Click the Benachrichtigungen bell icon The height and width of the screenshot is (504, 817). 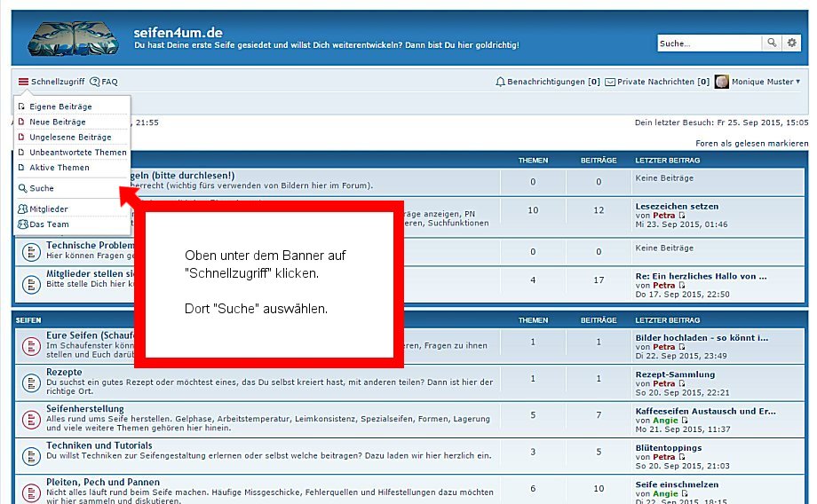pyautogui.click(x=501, y=82)
